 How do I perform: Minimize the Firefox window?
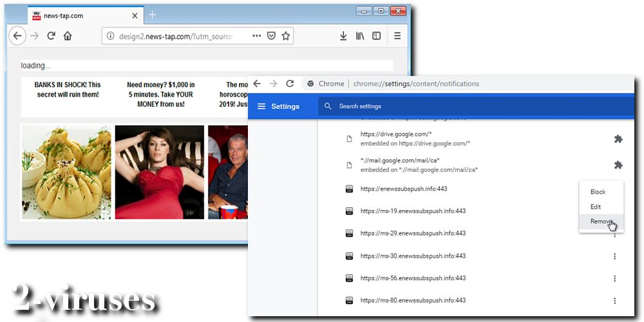(364, 11)
